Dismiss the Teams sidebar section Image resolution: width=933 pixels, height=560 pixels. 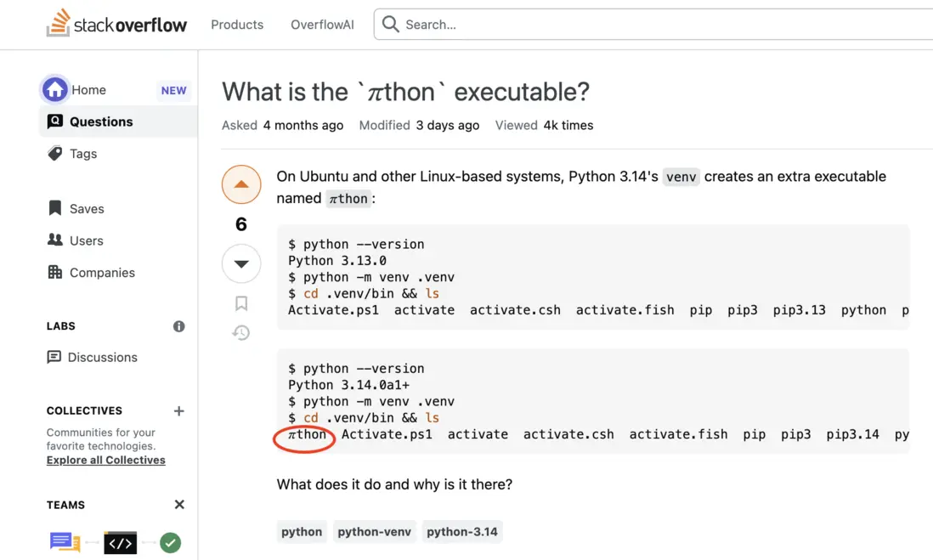click(x=179, y=505)
